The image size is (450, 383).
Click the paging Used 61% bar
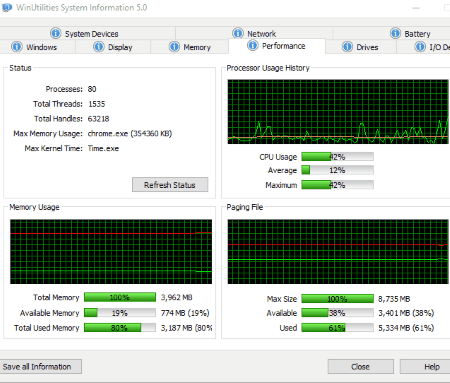pos(337,328)
